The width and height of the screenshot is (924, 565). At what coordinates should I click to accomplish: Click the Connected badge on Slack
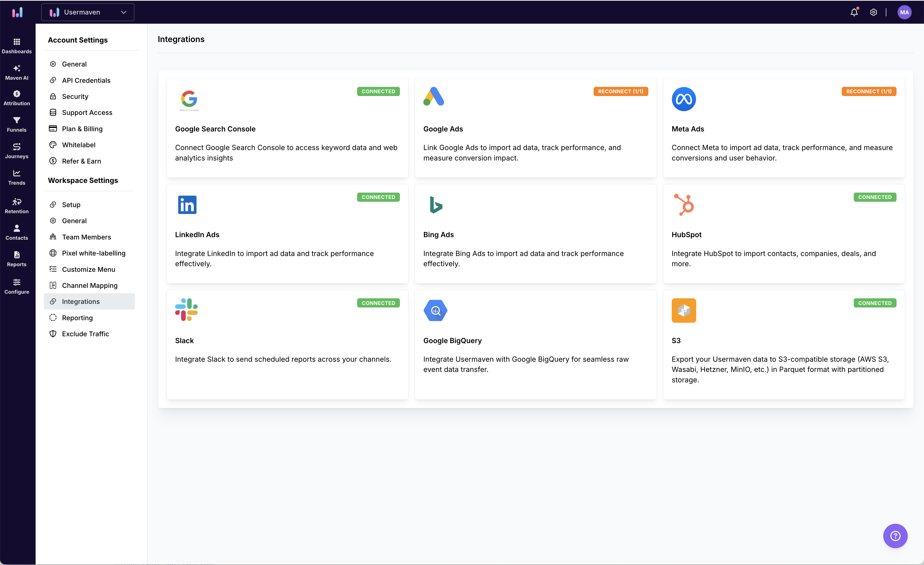click(x=378, y=303)
